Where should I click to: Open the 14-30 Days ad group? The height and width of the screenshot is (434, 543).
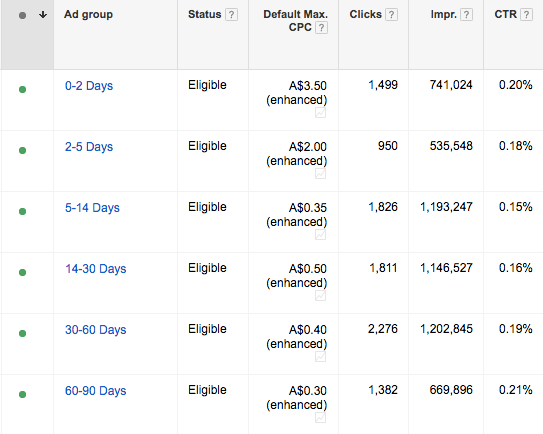coord(96,268)
